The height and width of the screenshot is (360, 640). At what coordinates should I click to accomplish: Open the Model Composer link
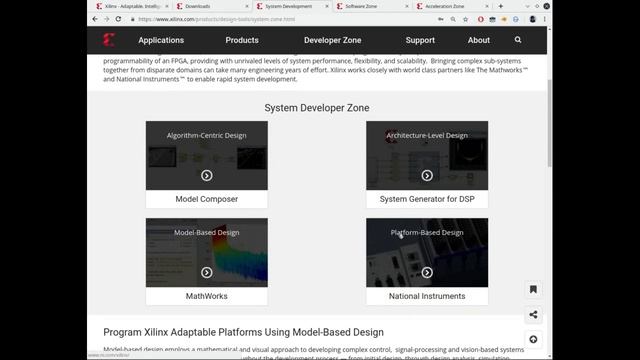(207, 199)
